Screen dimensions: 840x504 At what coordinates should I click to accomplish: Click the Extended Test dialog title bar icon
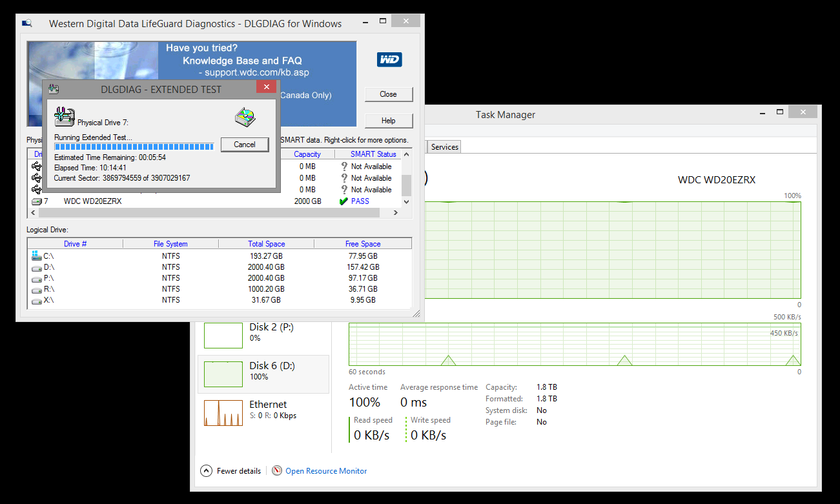(x=54, y=89)
